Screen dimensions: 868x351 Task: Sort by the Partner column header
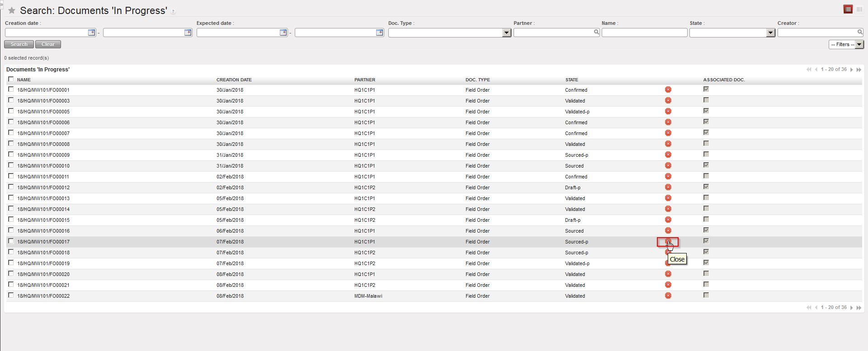364,80
